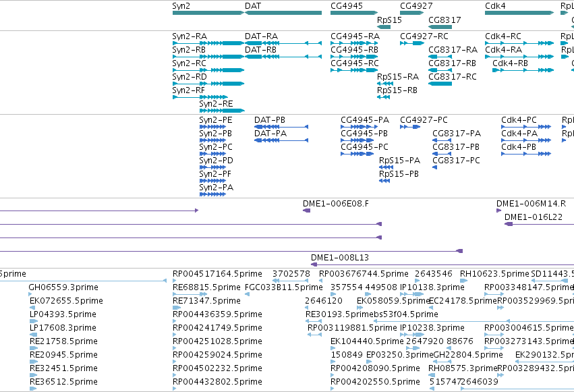Click transcript Syn2-RF
This screenshot has width=574, height=392.
point(200,97)
